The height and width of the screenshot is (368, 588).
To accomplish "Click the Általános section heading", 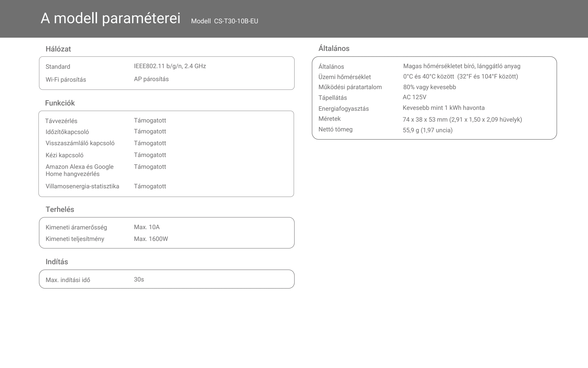I will (334, 49).
